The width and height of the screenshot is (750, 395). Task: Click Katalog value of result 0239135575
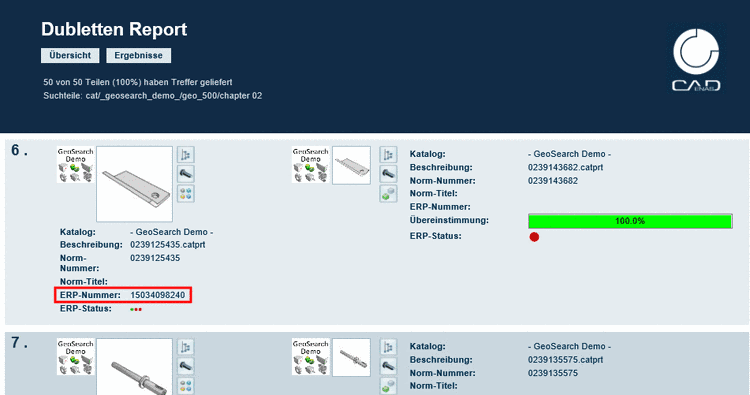tap(569, 346)
